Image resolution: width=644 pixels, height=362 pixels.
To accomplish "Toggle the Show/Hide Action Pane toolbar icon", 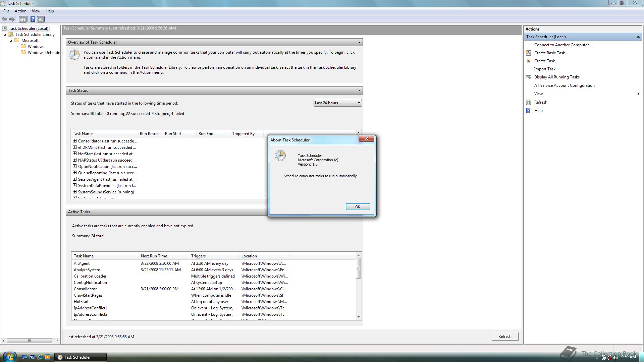I will [41, 19].
